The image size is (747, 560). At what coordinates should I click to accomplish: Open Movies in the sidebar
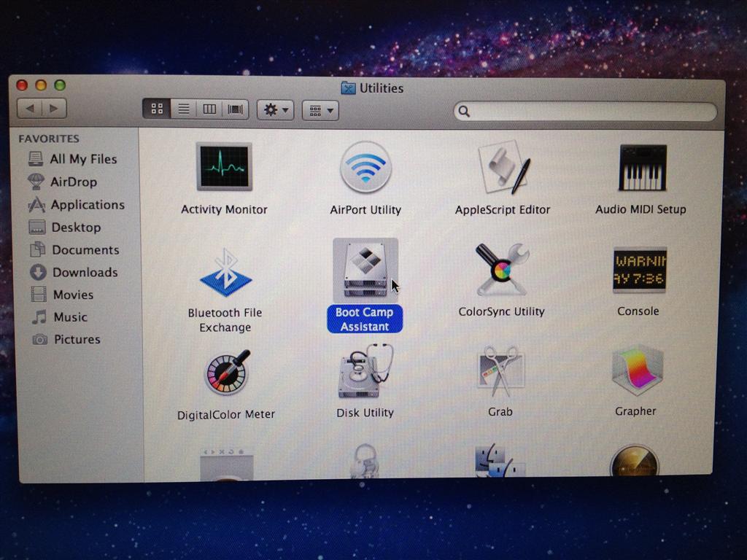point(62,295)
